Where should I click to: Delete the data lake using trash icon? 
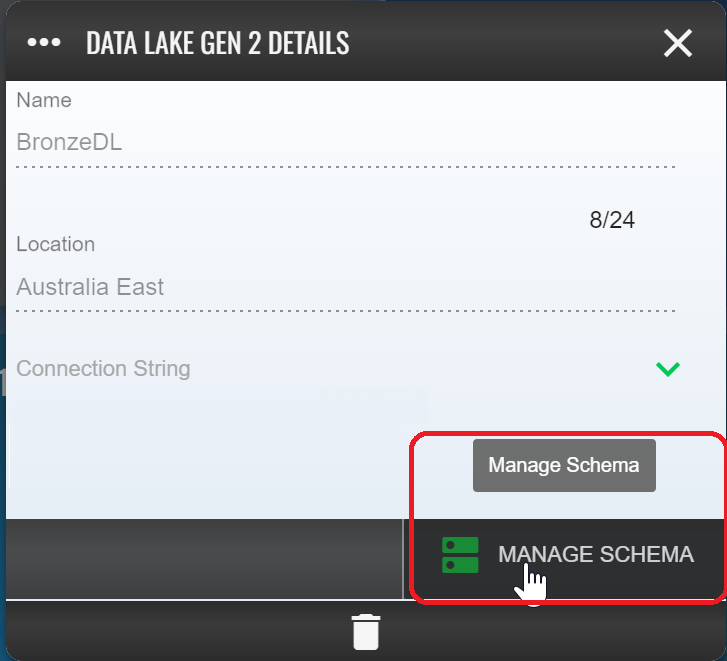pos(366,632)
